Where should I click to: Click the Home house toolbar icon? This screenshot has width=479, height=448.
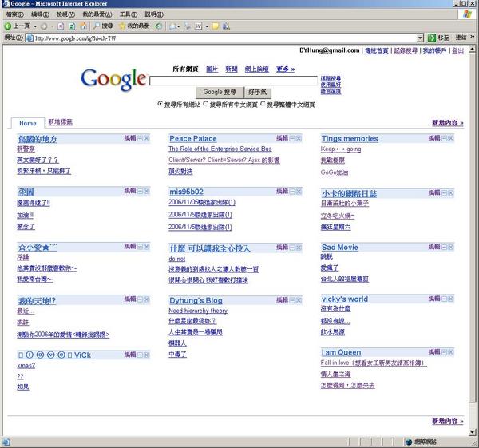(x=83, y=26)
